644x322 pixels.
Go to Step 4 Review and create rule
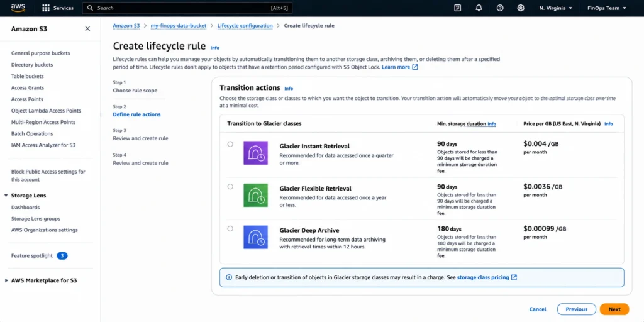(x=140, y=163)
